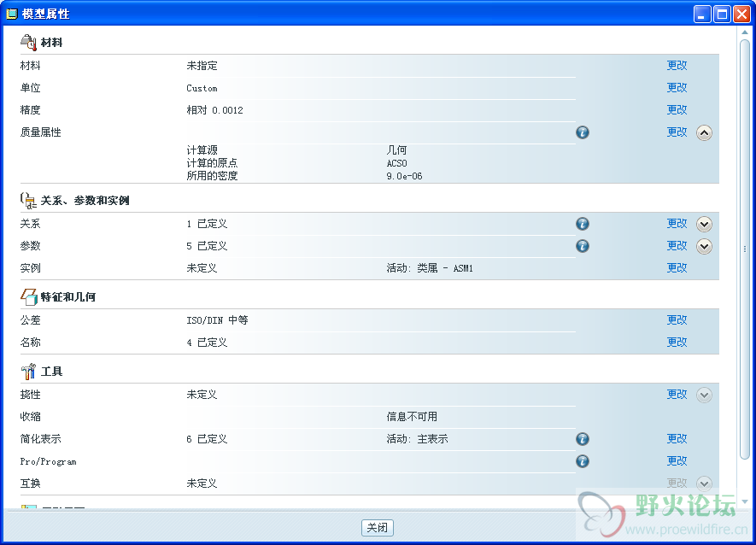
Task: Expand the 关系 row details
Action: pos(704,225)
